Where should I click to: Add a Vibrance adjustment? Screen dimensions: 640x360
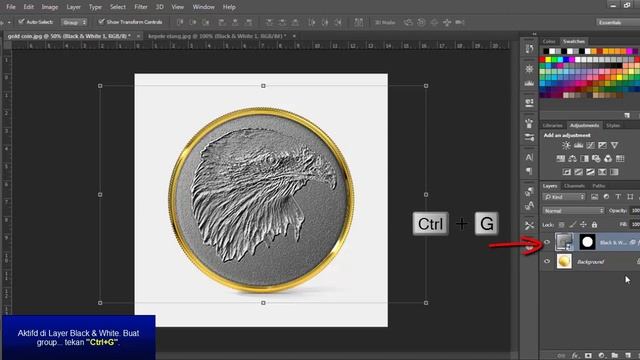click(x=614, y=145)
